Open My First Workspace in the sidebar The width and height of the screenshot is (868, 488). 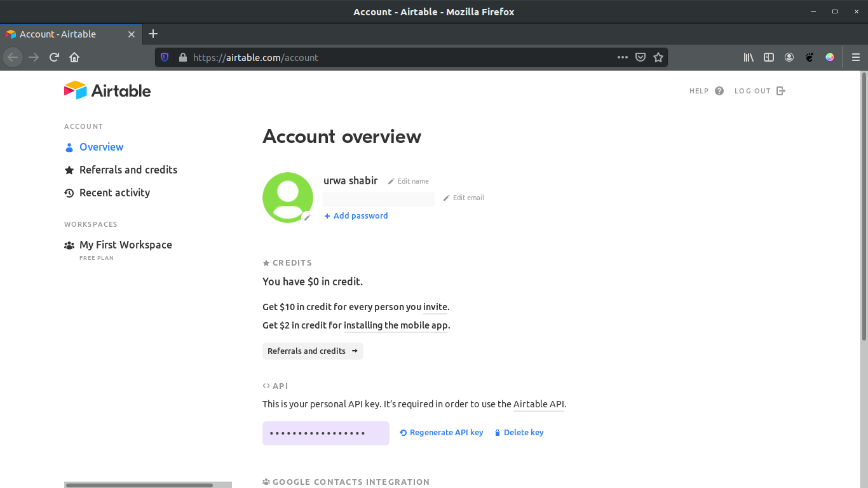126,245
